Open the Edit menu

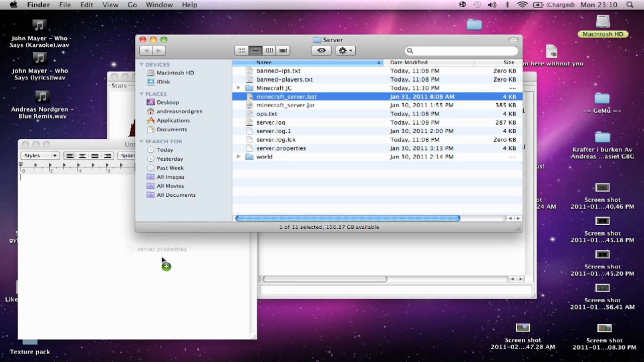(87, 5)
